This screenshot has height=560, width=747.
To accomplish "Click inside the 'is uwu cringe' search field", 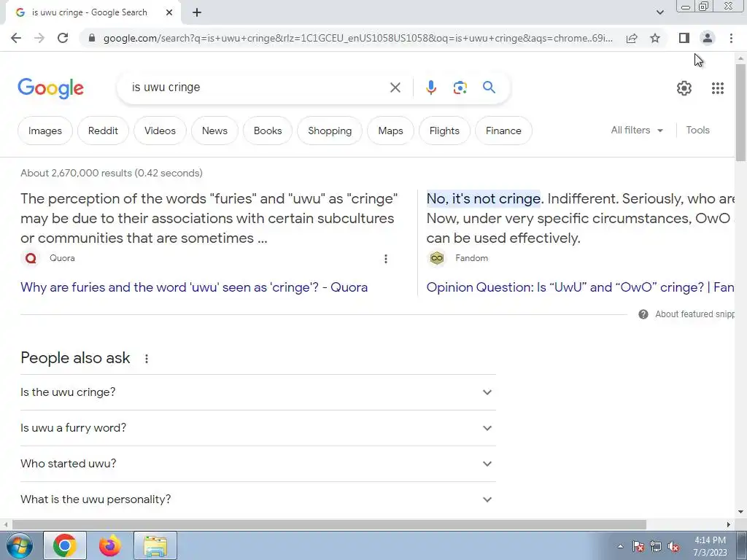I will pos(258,87).
